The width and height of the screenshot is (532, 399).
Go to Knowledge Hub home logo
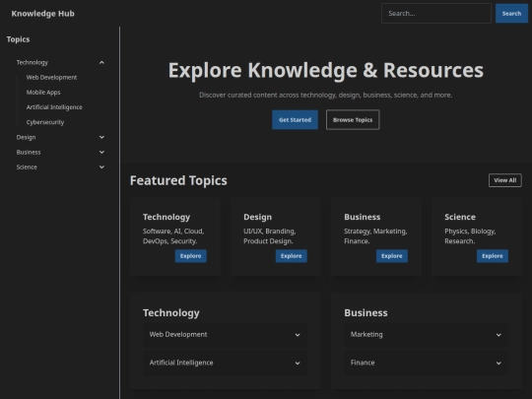click(42, 14)
